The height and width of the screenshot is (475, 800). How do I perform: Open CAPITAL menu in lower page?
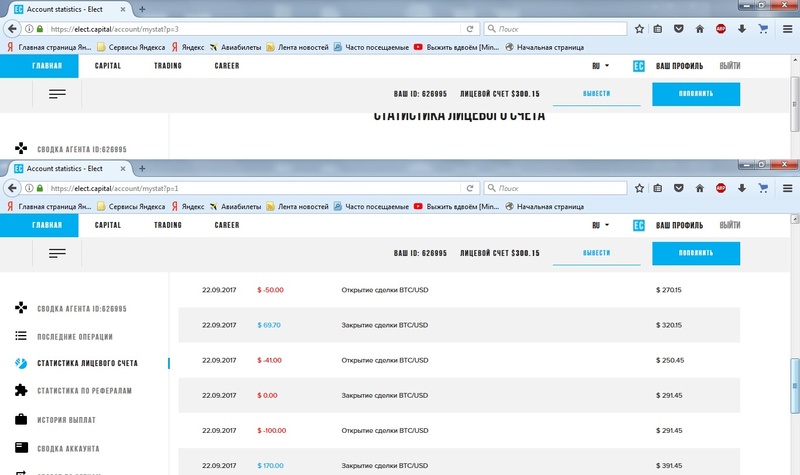click(108, 225)
